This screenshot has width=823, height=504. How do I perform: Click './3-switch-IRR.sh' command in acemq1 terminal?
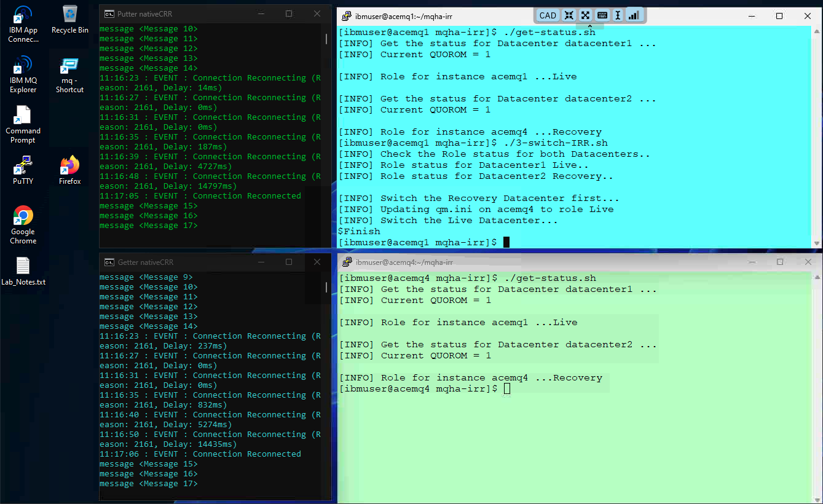(556, 143)
